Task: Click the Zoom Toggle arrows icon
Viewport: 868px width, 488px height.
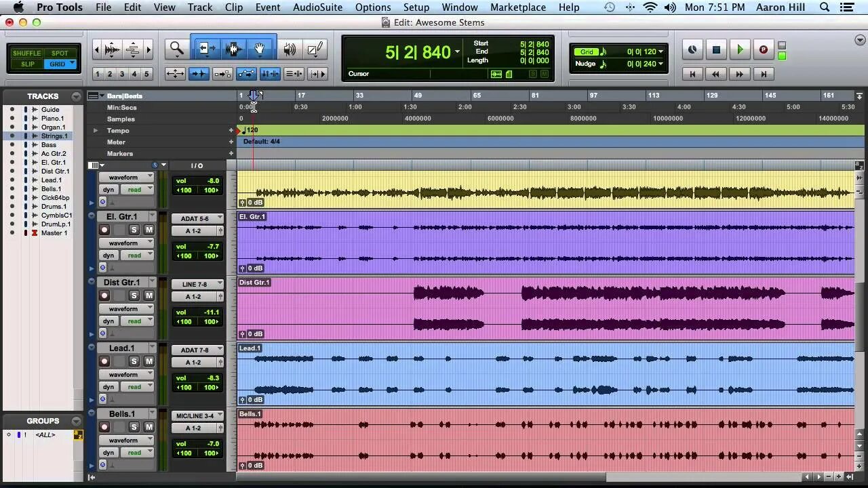Action: [x=175, y=74]
